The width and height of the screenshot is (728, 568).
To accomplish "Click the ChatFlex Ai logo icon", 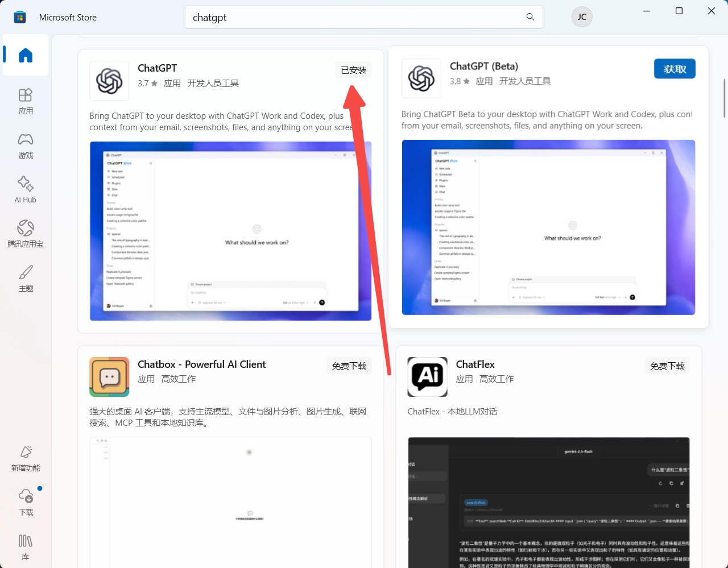I will tap(428, 377).
